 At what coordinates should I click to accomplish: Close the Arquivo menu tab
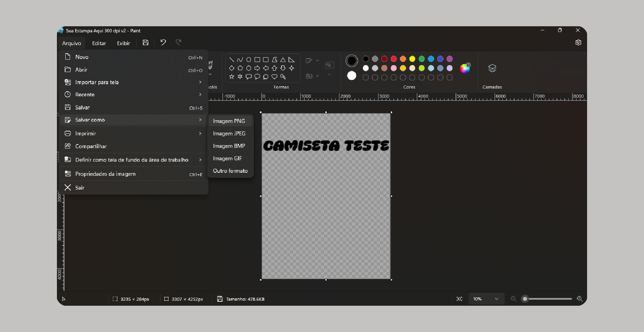[x=71, y=43]
